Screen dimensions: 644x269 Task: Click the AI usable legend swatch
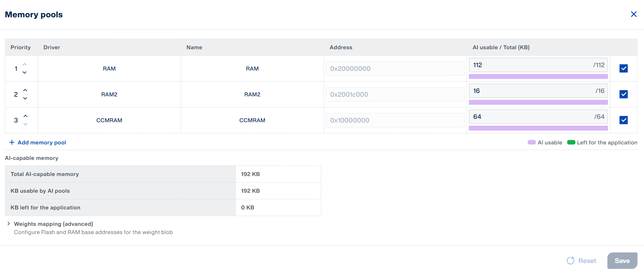pyautogui.click(x=531, y=142)
